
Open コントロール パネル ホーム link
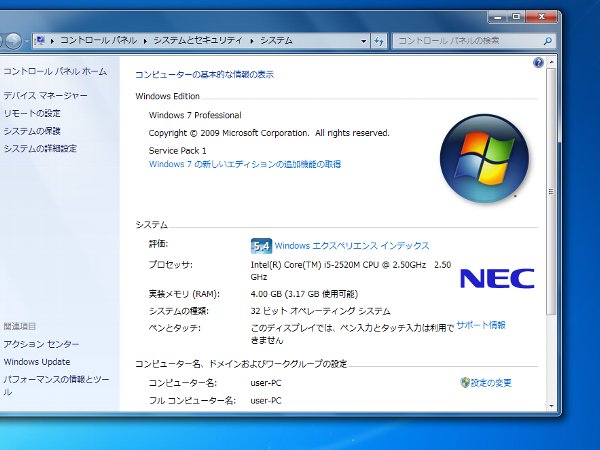tap(55, 71)
